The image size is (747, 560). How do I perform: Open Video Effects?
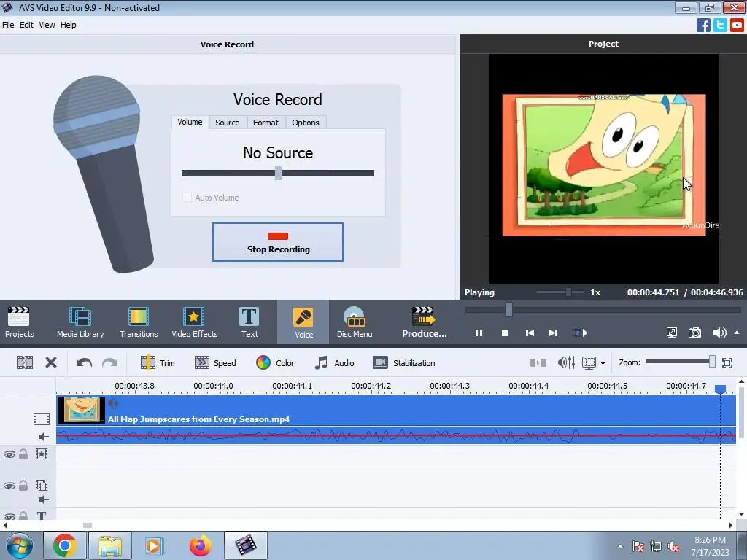(194, 322)
